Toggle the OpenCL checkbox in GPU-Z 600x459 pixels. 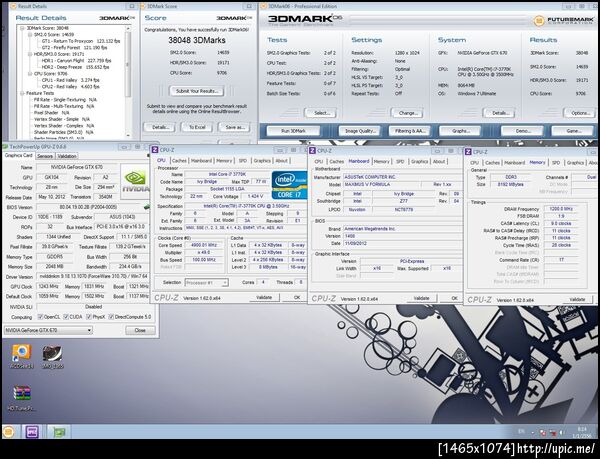click(40, 317)
